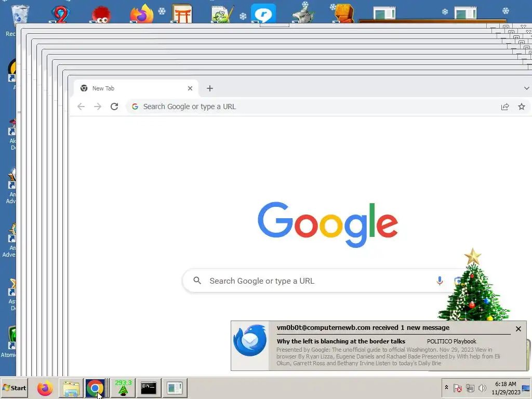The width and height of the screenshot is (532, 399).
Task: Open the network tray icon
Action: coord(470,388)
